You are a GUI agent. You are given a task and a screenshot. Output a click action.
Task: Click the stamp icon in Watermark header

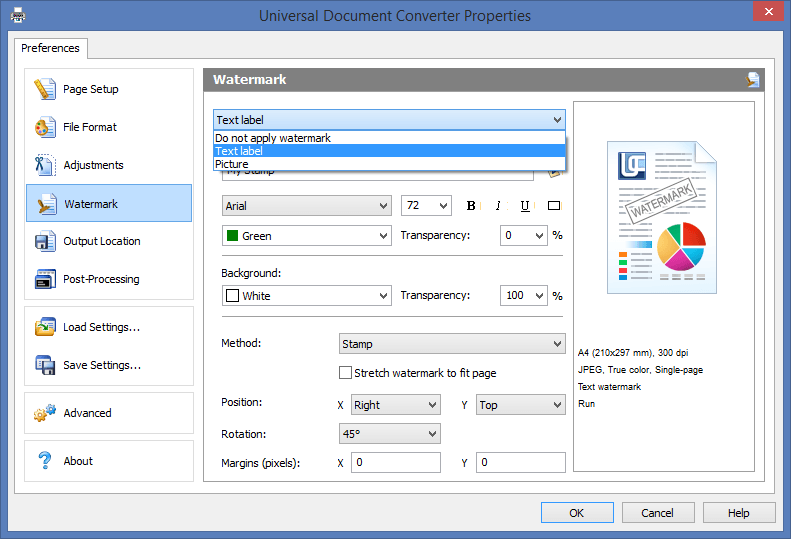[753, 80]
